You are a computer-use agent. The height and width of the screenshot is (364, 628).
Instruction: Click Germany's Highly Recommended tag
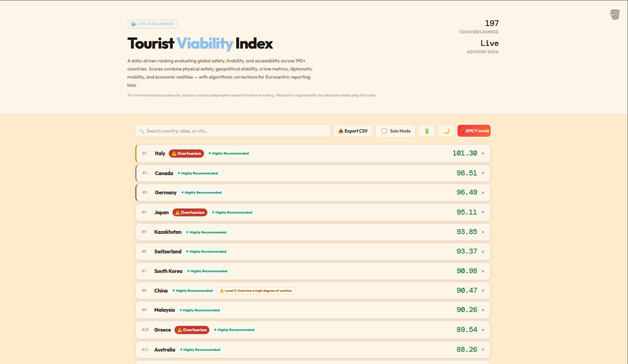[201, 193]
